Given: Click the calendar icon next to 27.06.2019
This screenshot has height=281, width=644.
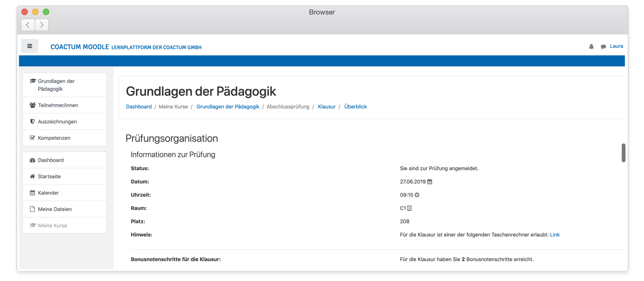Looking at the screenshot, I should (429, 182).
